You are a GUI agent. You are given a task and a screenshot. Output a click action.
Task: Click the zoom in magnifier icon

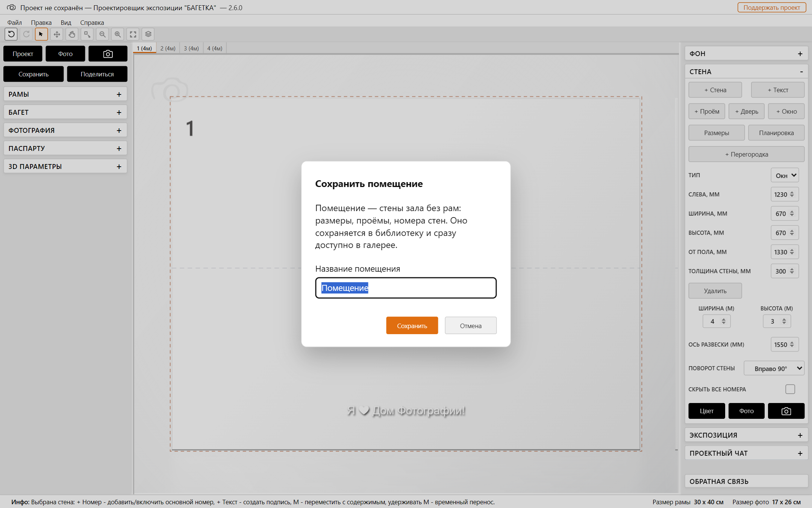coord(118,34)
